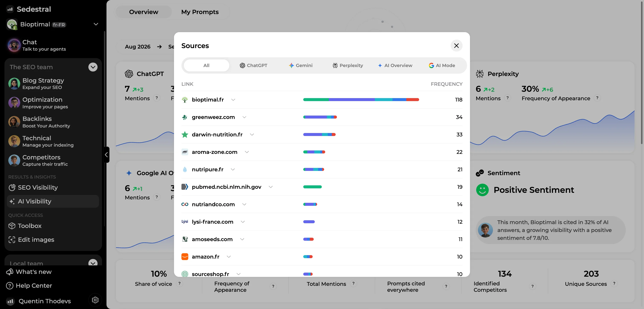Open the Toolbox
This screenshot has width=644, height=309.
53,226
